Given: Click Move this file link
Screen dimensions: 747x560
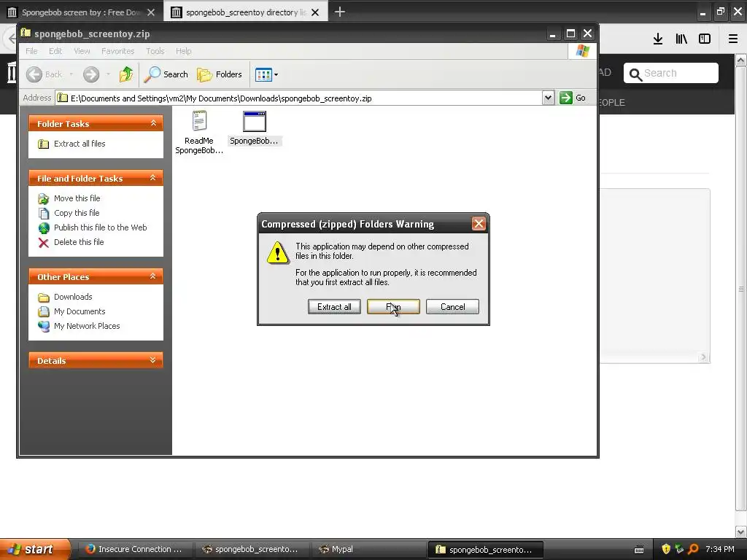Looking at the screenshot, I should (x=77, y=198).
